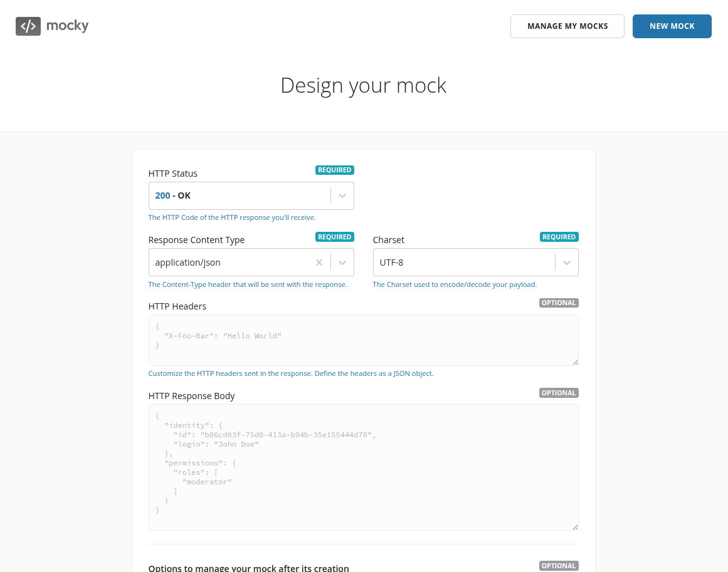Open Manage My Mocks
This screenshot has width=728, height=572.
tap(567, 26)
